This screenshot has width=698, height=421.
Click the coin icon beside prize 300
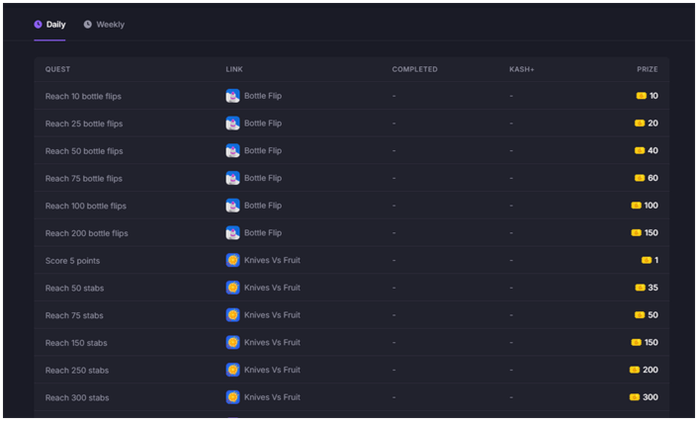pos(635,397)
